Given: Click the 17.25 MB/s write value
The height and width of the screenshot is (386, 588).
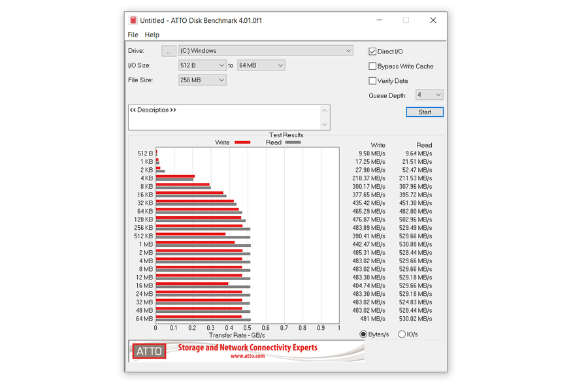Looking at the screenshot, I should tap(370, 162).
